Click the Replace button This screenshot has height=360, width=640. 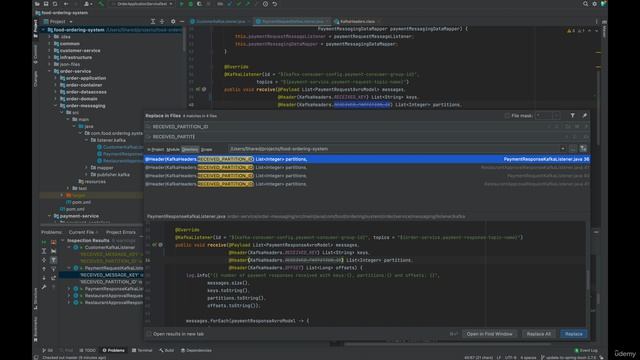click(574, 334)
